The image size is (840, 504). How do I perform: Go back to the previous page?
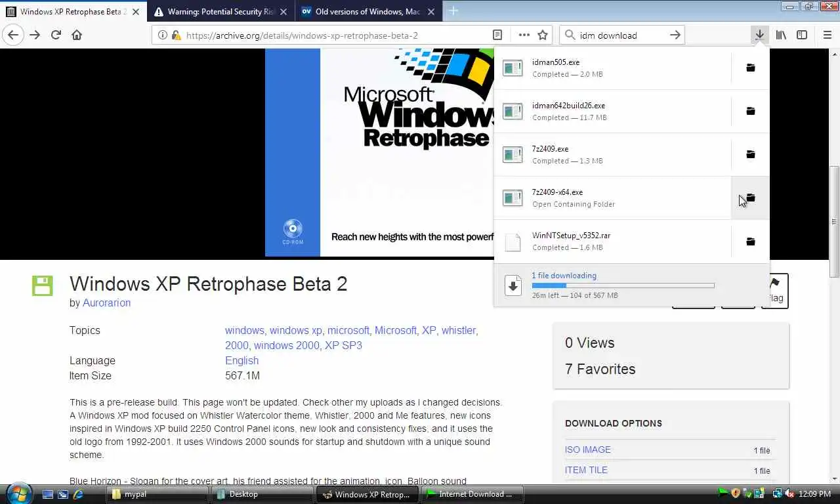(13, 35)
